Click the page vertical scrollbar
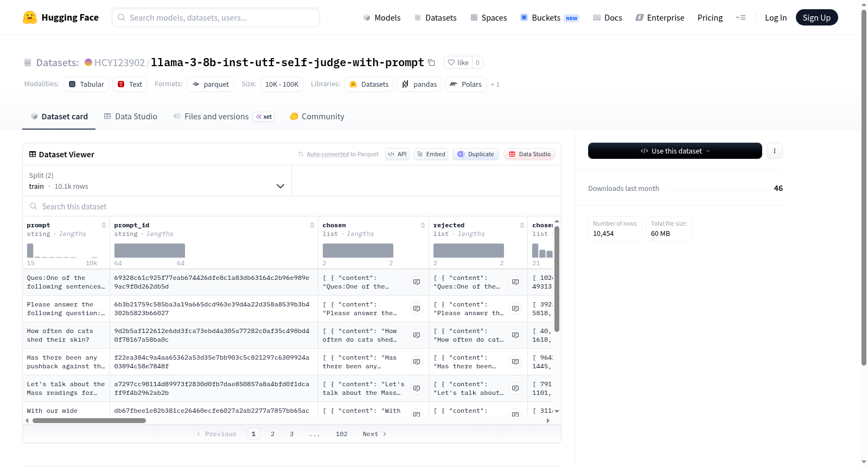The width and height of the screenshot is (868, 467). 864,187
